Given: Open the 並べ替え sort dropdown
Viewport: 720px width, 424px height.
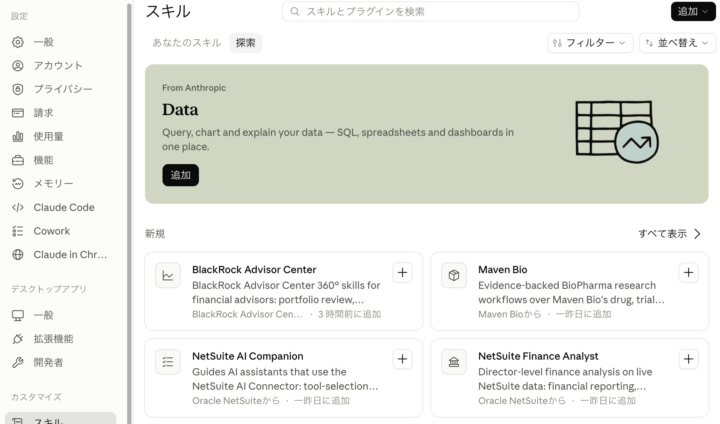Looking at the screenshot, I should pyautogui.click(x=677, y=43).
